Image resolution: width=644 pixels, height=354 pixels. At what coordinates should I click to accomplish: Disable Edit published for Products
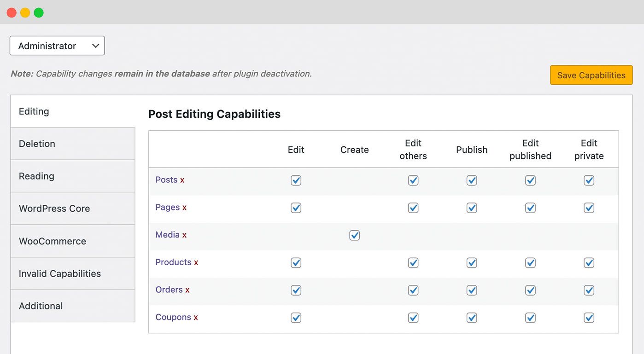tap(530, 262)
